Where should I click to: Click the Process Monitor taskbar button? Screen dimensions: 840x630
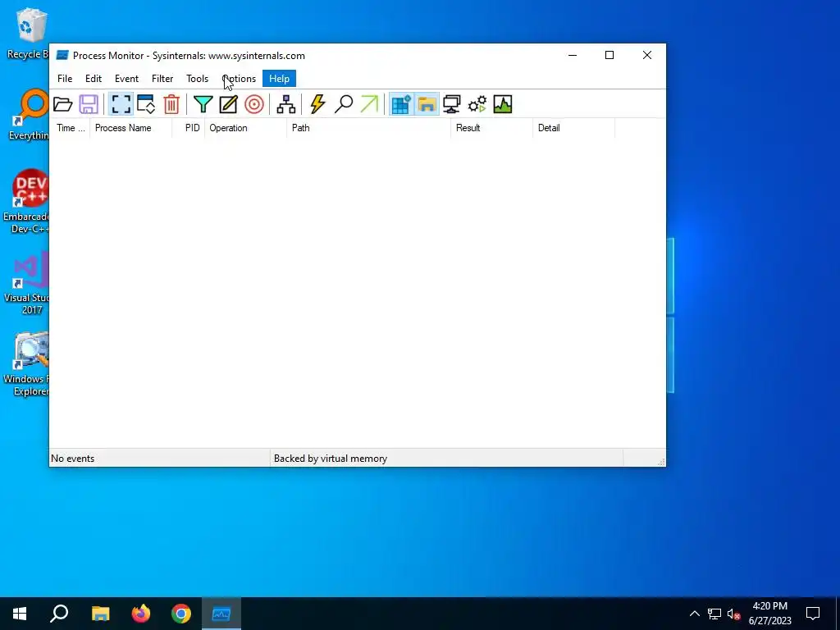[x=221, y=614]
